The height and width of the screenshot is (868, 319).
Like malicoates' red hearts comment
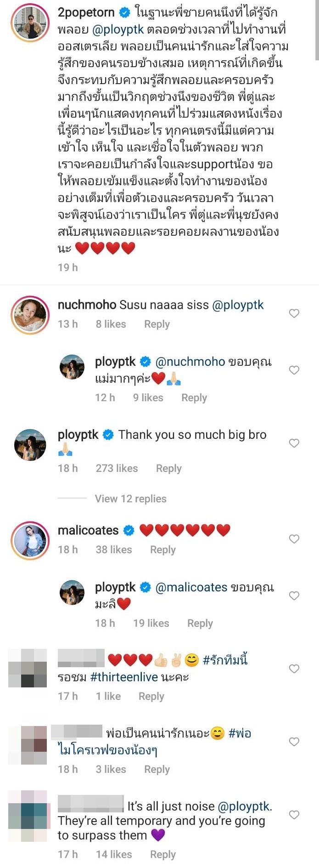pos(294,539)
